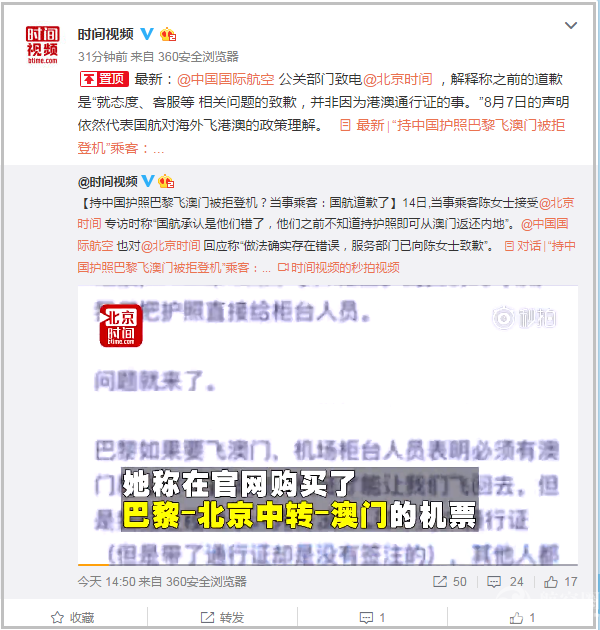The height and width of the screenshot is (630, 600).
Task: Click the comment icon showing 24
Action: 505,581
